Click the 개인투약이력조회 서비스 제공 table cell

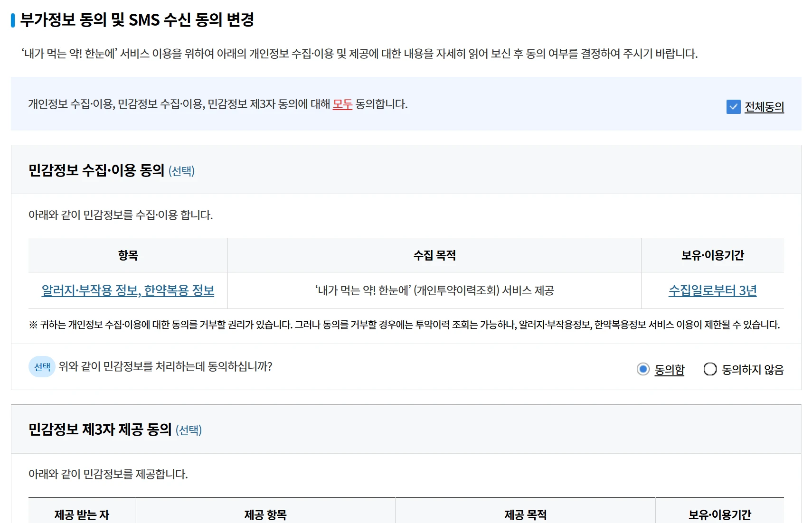click(434, 290)
